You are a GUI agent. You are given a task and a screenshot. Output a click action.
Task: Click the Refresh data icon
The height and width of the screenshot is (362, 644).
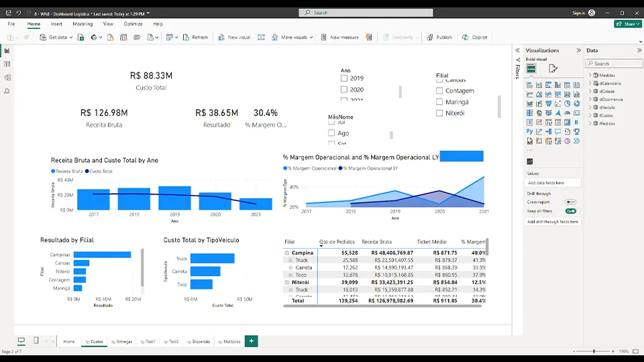(x=186, y=38)
